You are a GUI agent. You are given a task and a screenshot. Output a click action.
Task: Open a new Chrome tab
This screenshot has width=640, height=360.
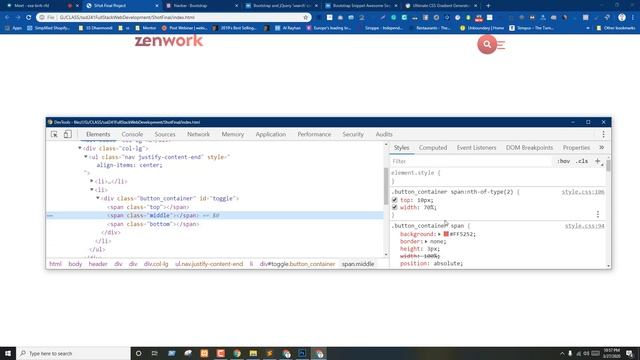pos(488,6)
